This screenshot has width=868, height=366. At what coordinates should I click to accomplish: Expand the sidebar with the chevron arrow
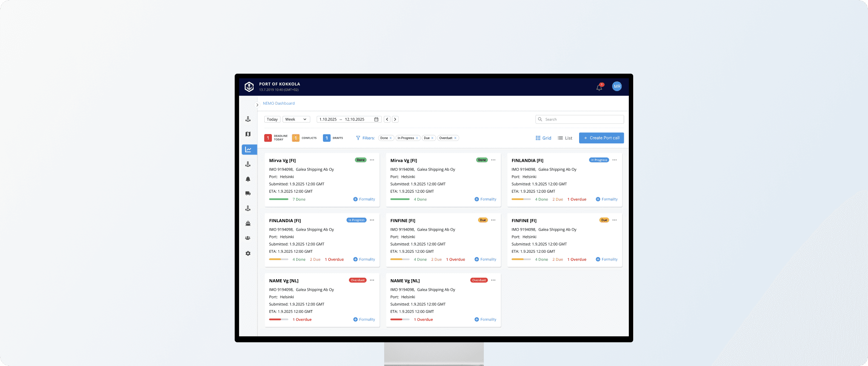click(x=257, y=105)
